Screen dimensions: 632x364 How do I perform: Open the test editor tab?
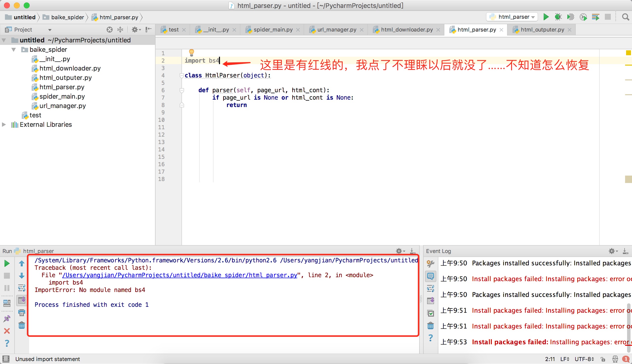tap(173, 30)
